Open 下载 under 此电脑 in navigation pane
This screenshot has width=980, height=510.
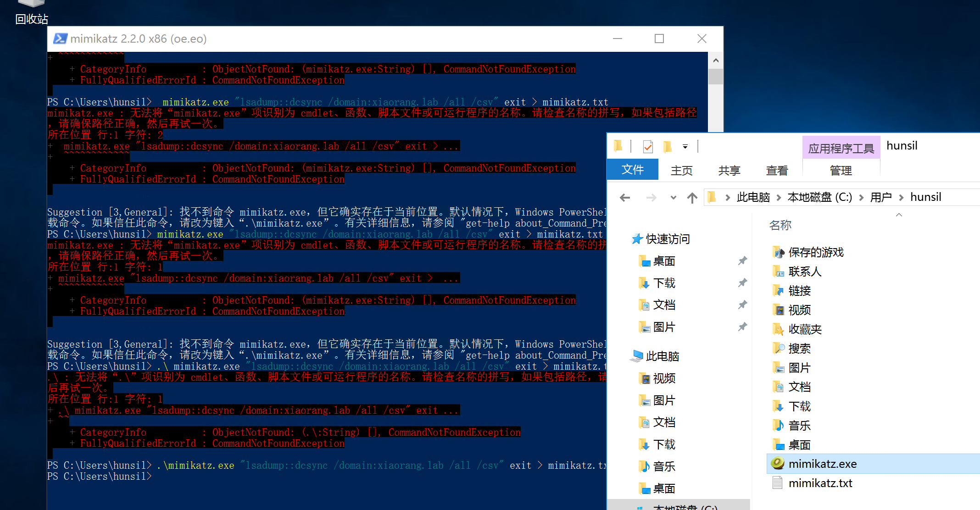[657, 444]
